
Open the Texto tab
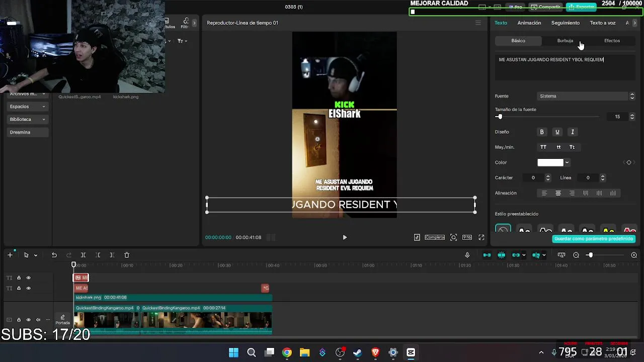click(x=501, y=23)
